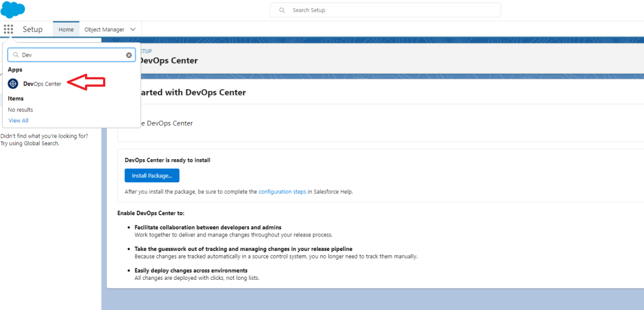Click the DevOps Center app icon
The width and height of the screenshot is (644, 310).
coord(13,84)
